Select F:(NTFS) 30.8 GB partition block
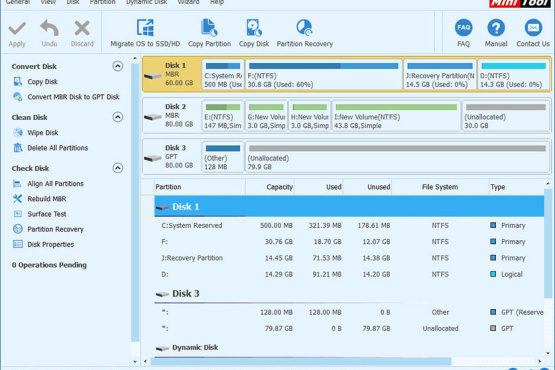The width and height of the screenshot is (555, 370). [324, 75]
